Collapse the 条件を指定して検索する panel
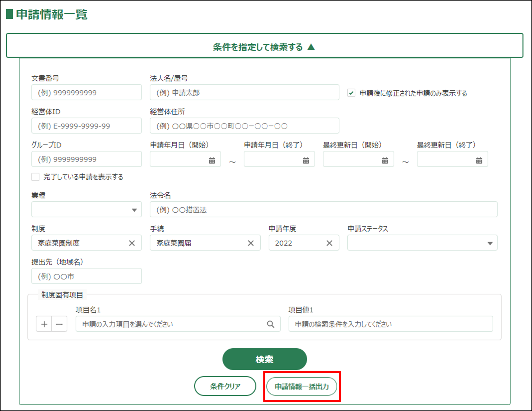 265,47
